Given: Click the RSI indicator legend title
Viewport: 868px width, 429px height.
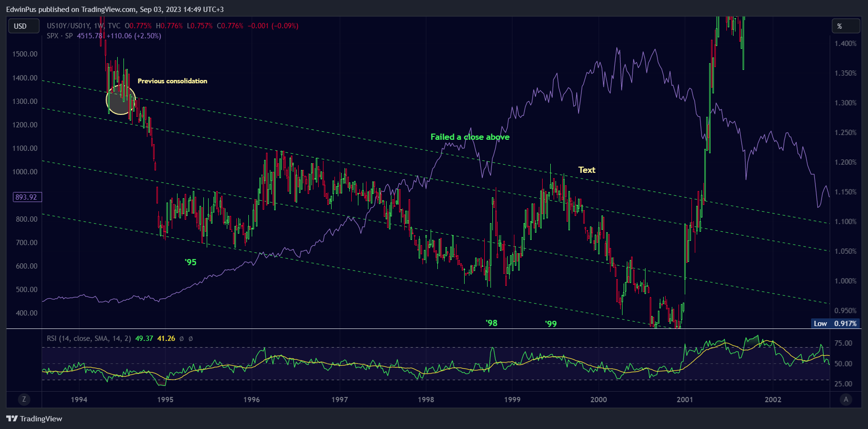Looking at the screenshot, I should coord(89,339).
